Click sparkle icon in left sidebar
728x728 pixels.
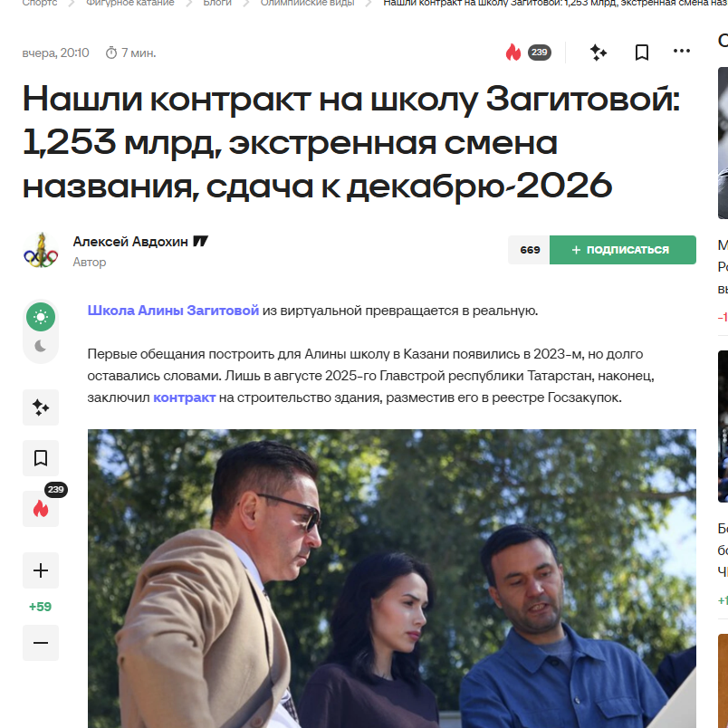41,407
